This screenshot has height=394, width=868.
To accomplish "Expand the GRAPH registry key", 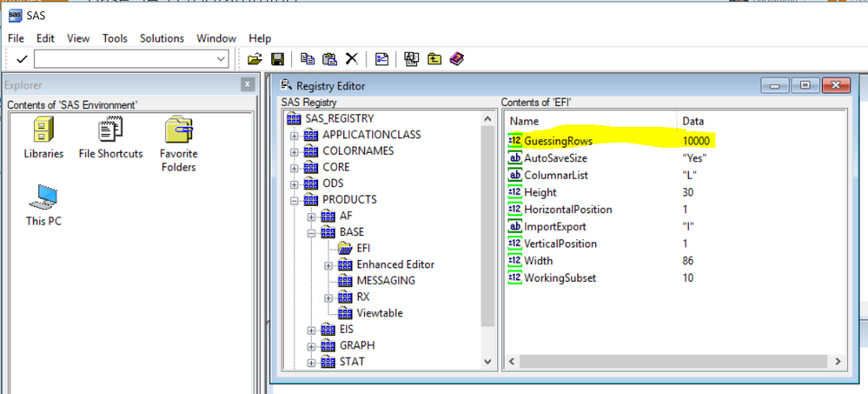I will click(311, 346).
